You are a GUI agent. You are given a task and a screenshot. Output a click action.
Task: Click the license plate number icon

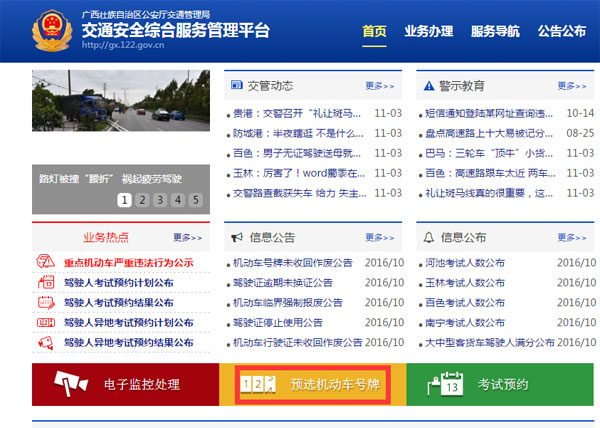tap(258, 384)
